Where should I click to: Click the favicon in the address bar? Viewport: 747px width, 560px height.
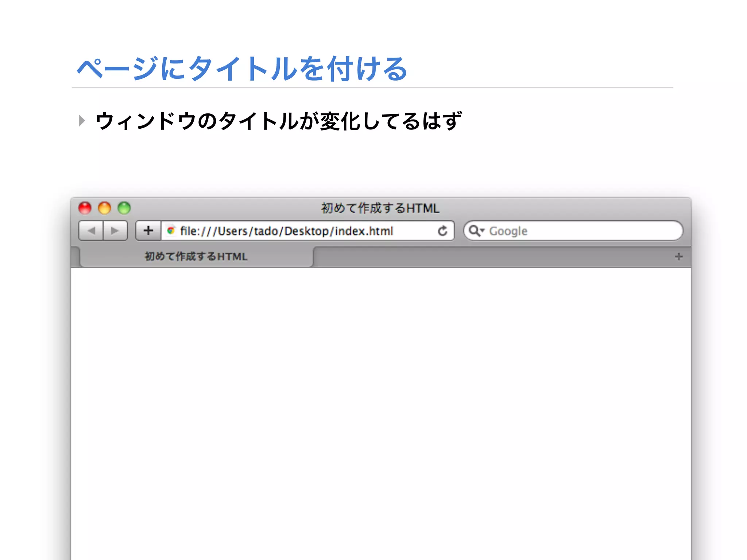point(171,230)
